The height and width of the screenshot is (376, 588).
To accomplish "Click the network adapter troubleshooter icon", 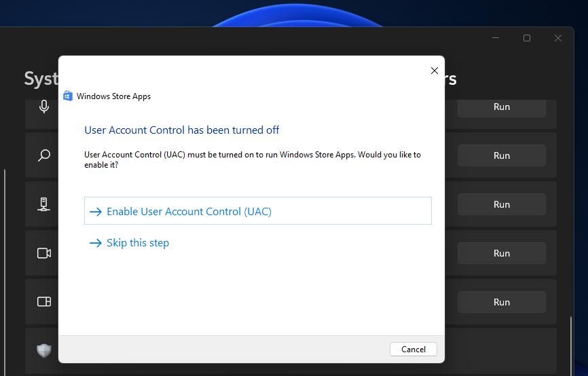I will click(43, 204).
